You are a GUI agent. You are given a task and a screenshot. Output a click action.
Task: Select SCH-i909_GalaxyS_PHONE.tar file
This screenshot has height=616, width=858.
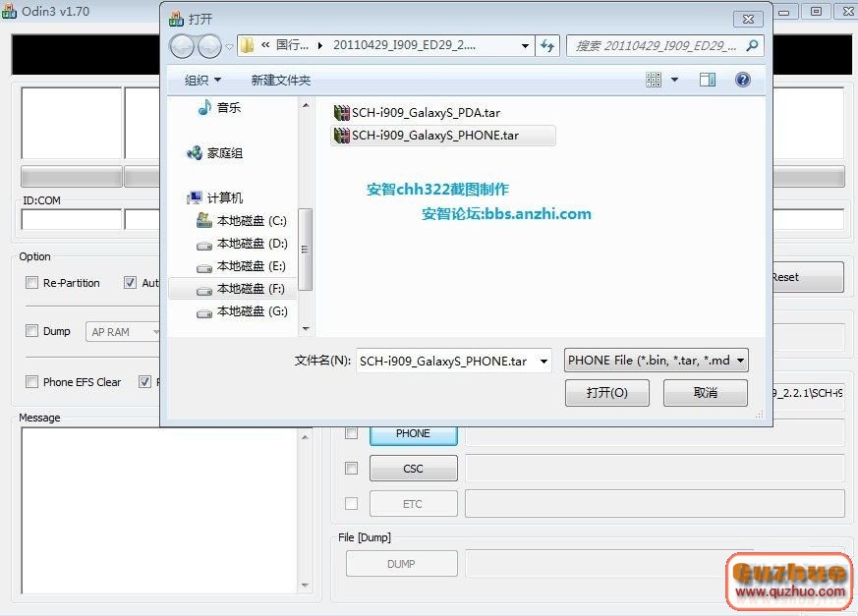point(443,136)
